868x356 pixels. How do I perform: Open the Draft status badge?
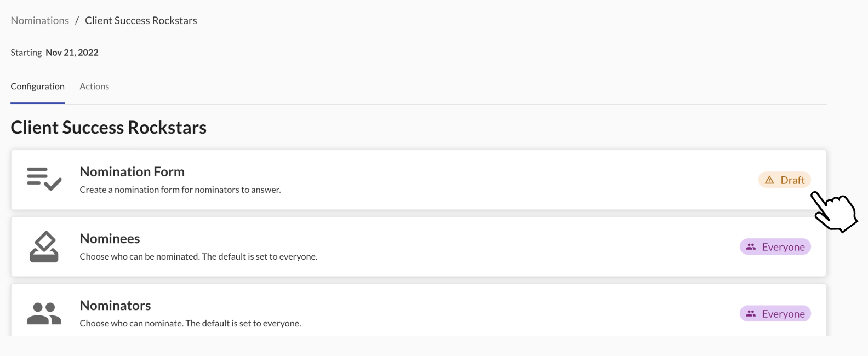pyautogui.click(x=784, y=180)
